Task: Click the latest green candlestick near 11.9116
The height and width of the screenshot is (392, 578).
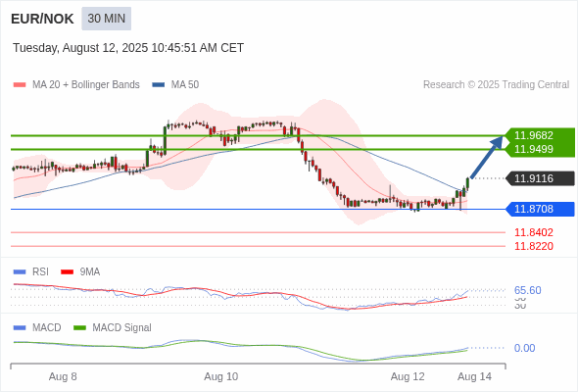Action: [467, 183]
